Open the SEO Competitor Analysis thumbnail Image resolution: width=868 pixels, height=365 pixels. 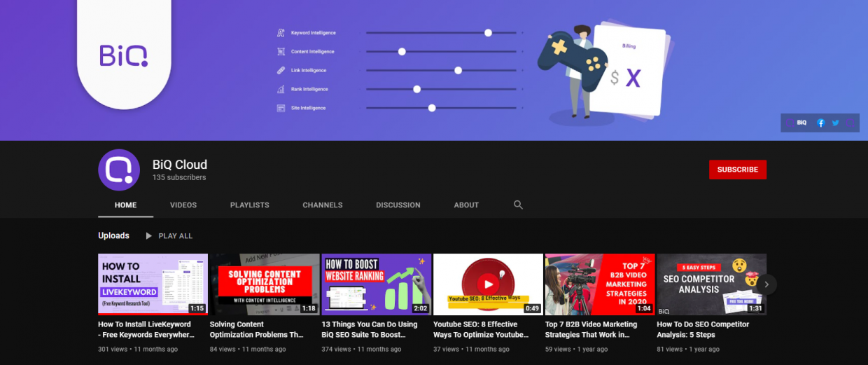[x=712, y=284]
